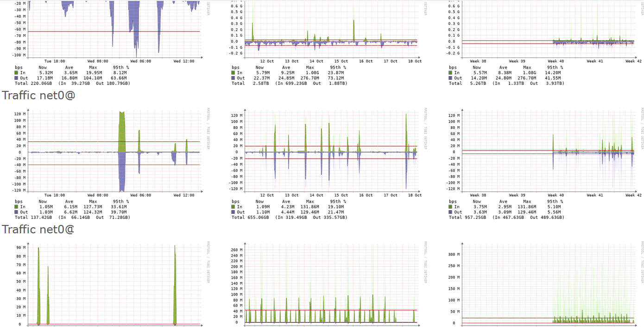Click the purple Out swatch beside 1.03M
This screenshot has height=327, width=644.
(16, 212)
